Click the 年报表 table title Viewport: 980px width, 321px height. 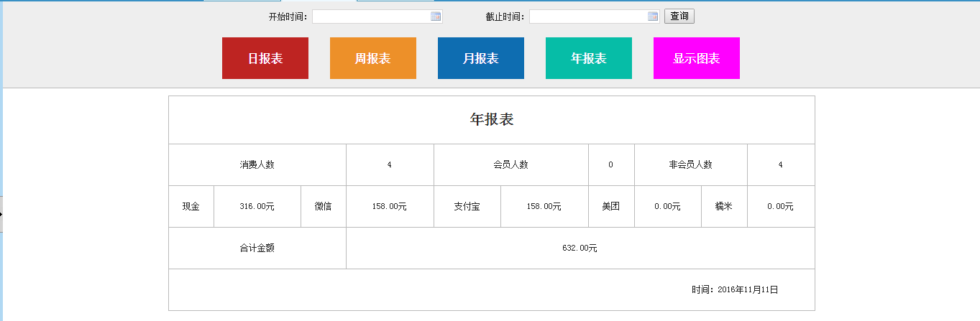(492, 120)
